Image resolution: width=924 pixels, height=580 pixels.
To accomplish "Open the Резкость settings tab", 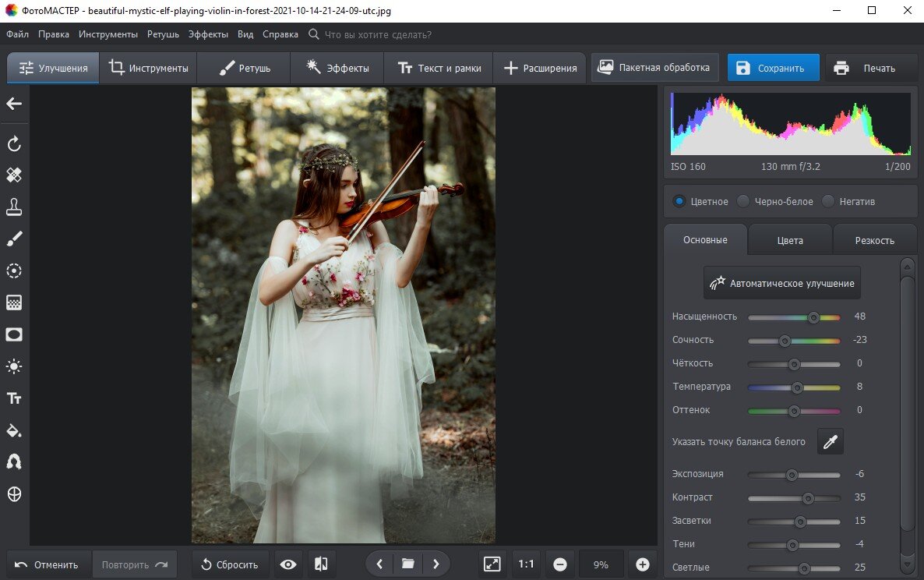I will tap(874, 240).
